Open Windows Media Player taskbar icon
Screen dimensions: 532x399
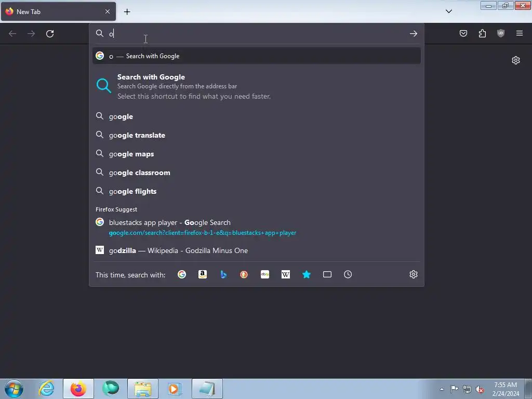[175, 389]
